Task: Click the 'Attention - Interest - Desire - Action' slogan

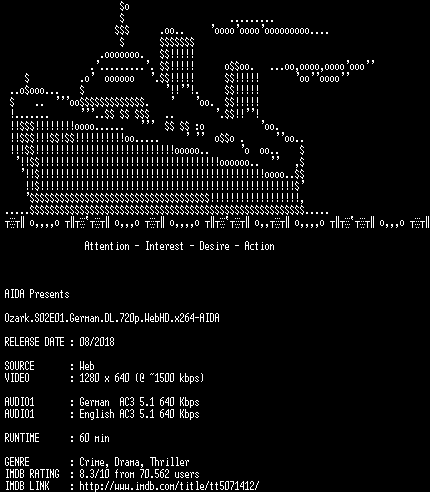Action: (x=179, y=246)
